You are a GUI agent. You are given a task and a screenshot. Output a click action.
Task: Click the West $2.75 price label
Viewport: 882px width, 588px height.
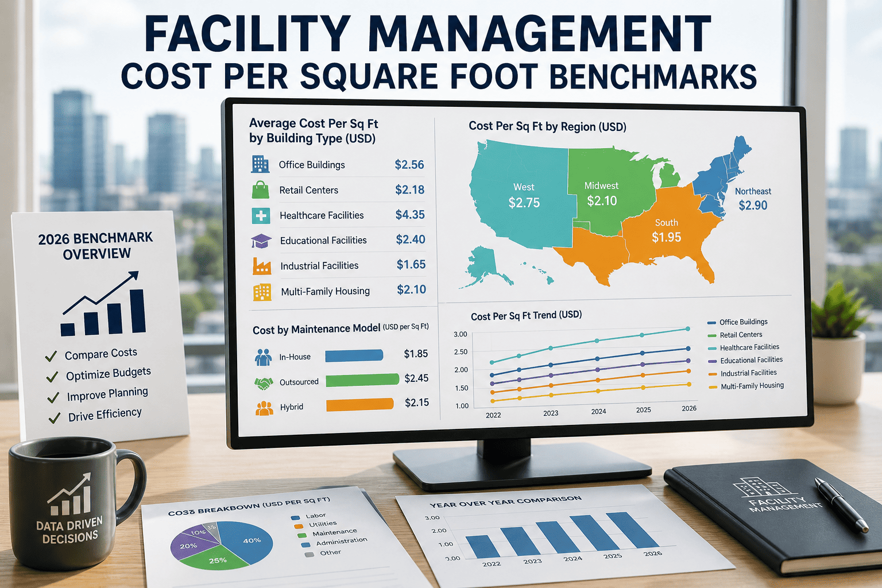pos(524,203)
